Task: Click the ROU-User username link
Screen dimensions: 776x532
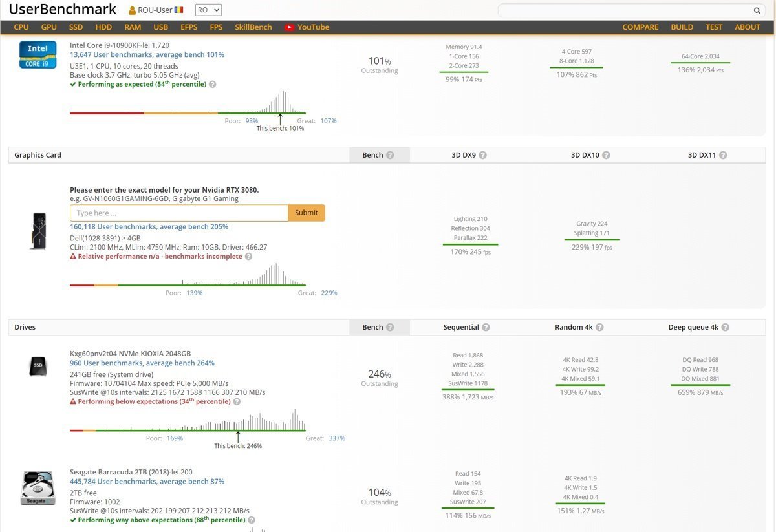Action: click(x=155, y=10)
